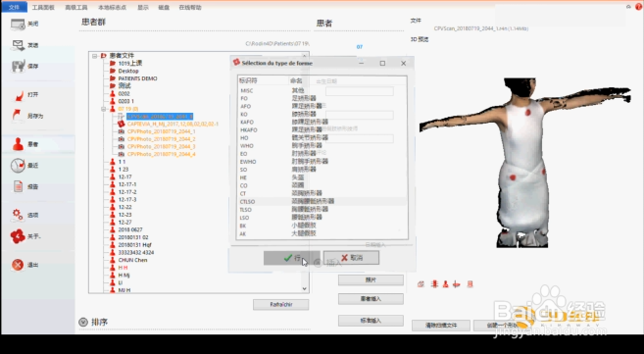Open the recent clock icon in sidebar
The height and width of the screenshot is (354, 644).
(18, 165)
